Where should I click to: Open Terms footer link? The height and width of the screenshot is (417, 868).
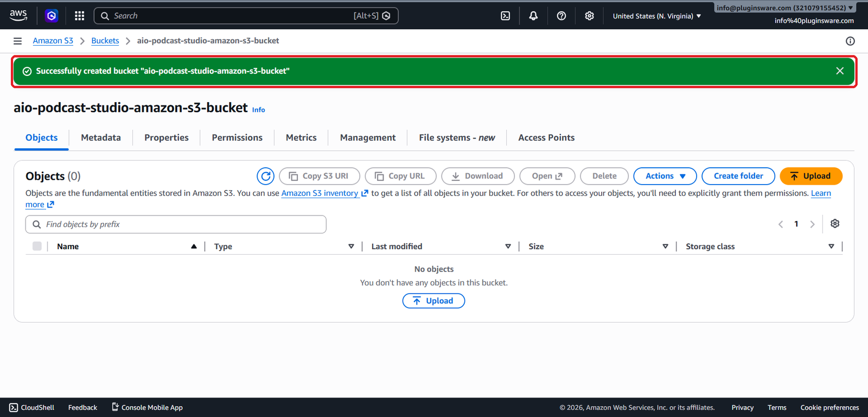click(777, 408)
